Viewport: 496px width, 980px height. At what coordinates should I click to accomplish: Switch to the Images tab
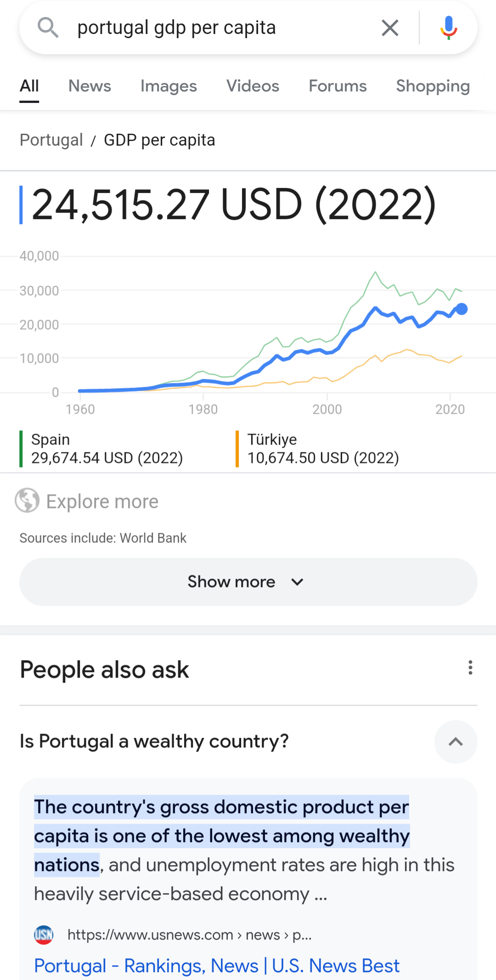pos(169,86)
